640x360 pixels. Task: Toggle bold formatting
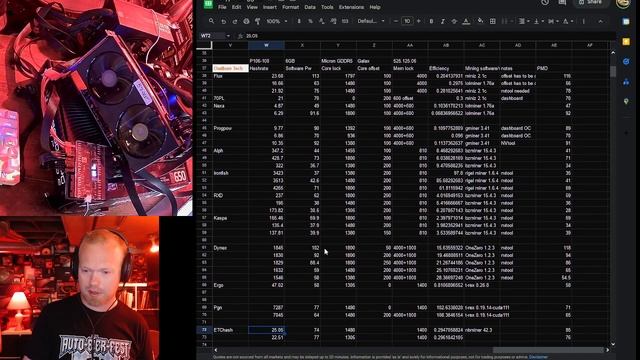[x=431, y=21]
